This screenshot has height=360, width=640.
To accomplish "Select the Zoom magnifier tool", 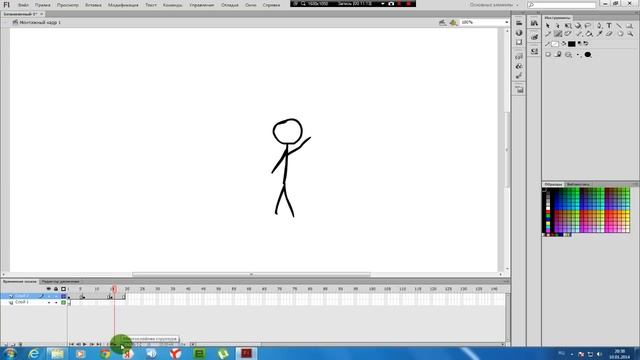I will pyautogui.click(x=630, y=34).
